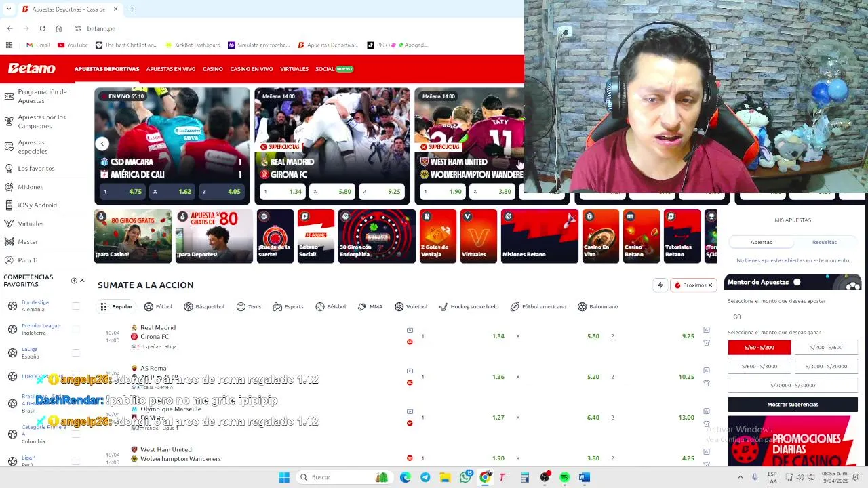
Task: Choose the S/3000 - S/20000 win range
Action: pyautogui.click(x=825, y=366)
